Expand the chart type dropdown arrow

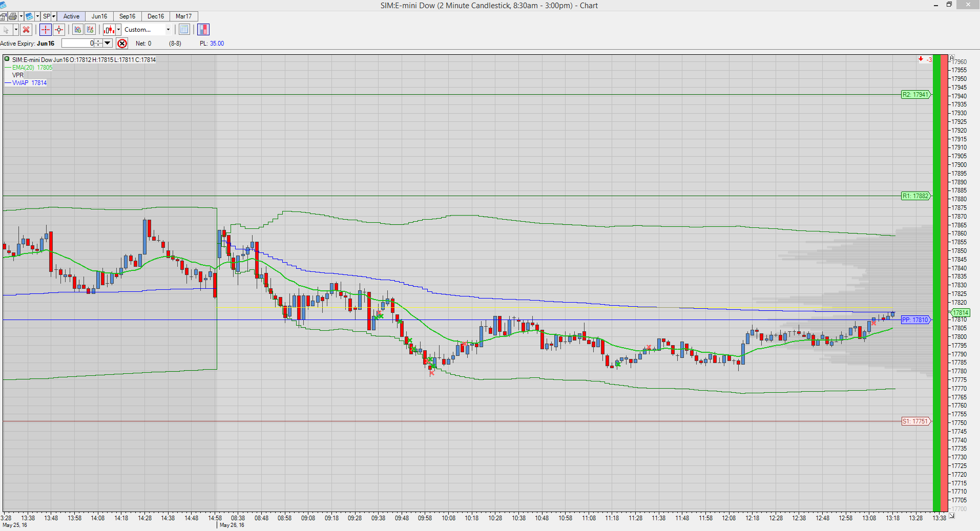point(118,30)
